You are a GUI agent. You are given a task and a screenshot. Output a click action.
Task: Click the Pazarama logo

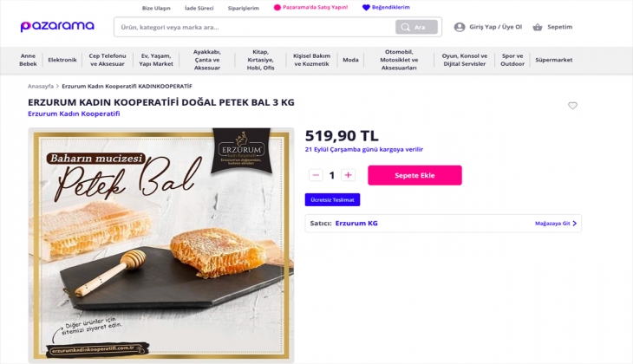[x=57, y=27]
